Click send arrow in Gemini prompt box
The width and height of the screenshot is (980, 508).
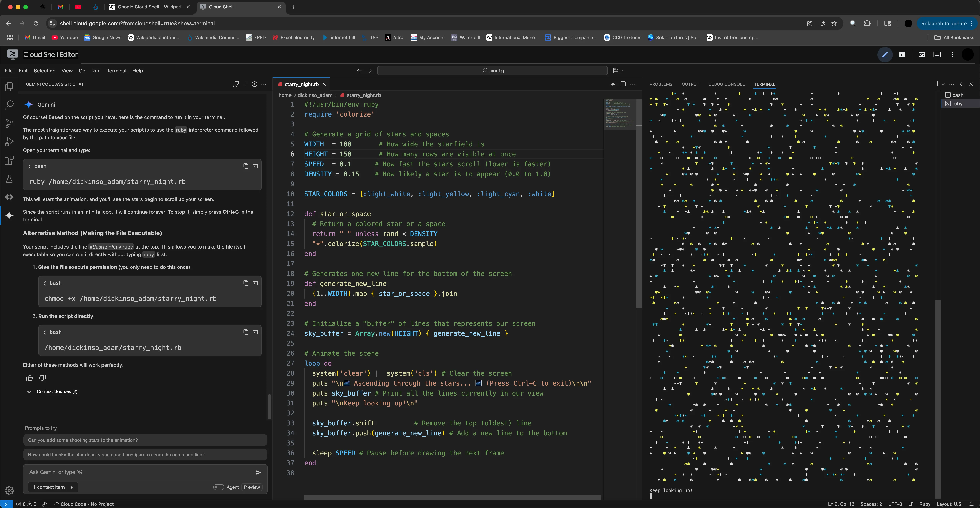pos(258,472)
